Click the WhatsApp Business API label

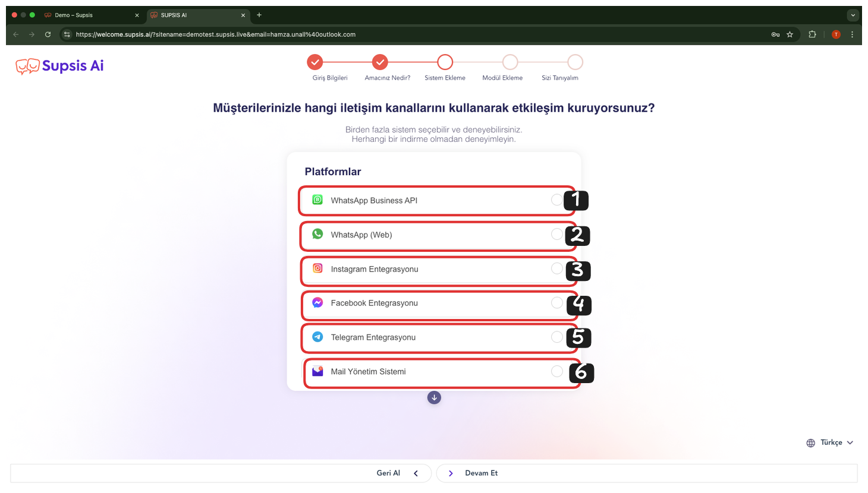click(374, 201)
